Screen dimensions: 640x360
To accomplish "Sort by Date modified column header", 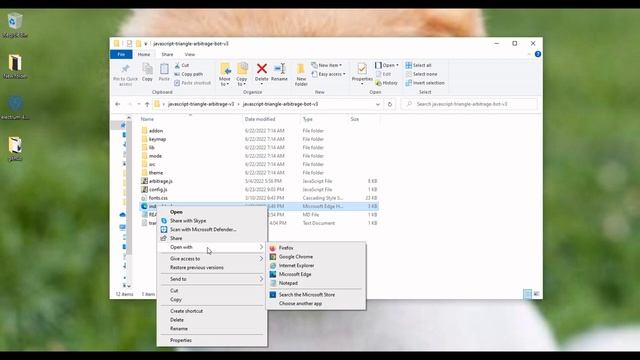I will 260,119.
